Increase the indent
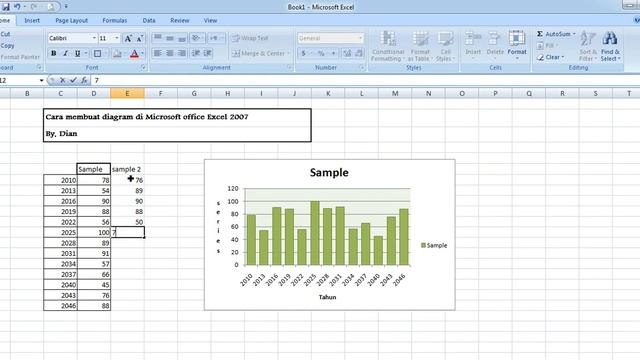Image resolution: width=640 pixels, height=360 pixels. 208,53
